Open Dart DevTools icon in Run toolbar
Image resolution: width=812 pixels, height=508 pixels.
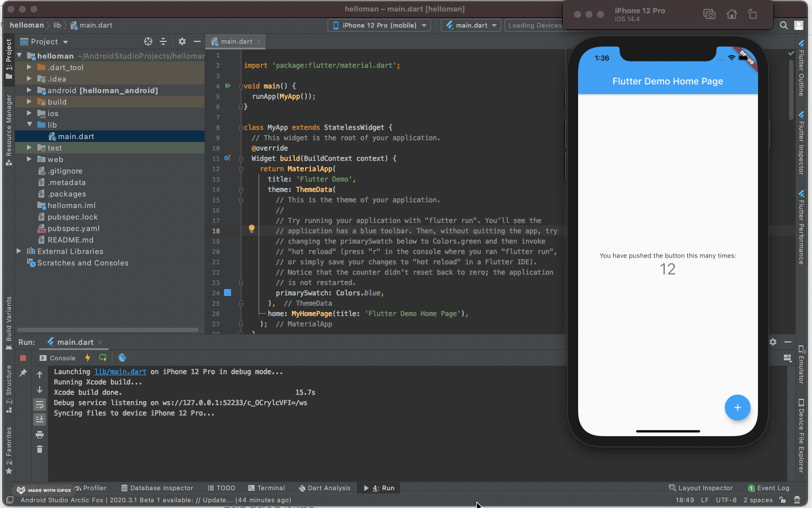[x=122, y=357]
